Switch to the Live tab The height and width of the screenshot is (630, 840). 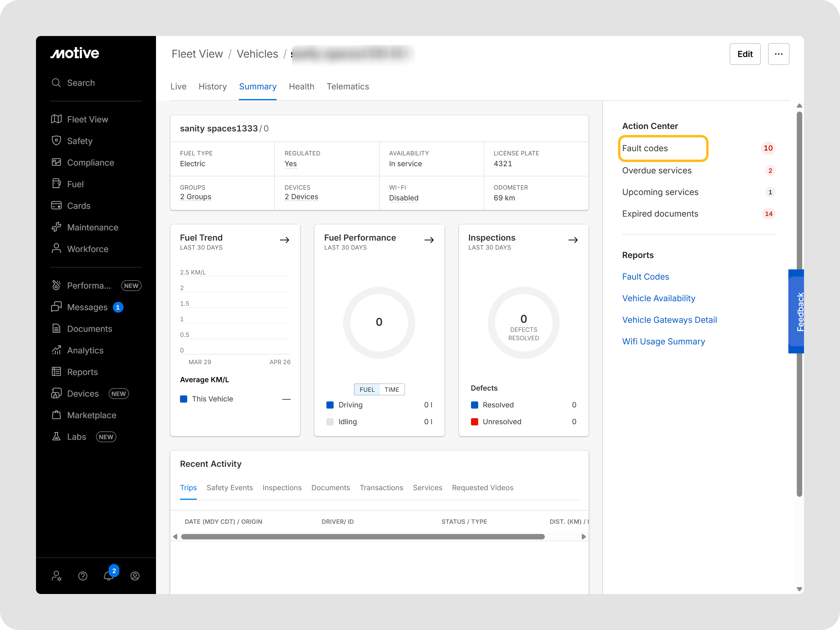coord(178,87)
